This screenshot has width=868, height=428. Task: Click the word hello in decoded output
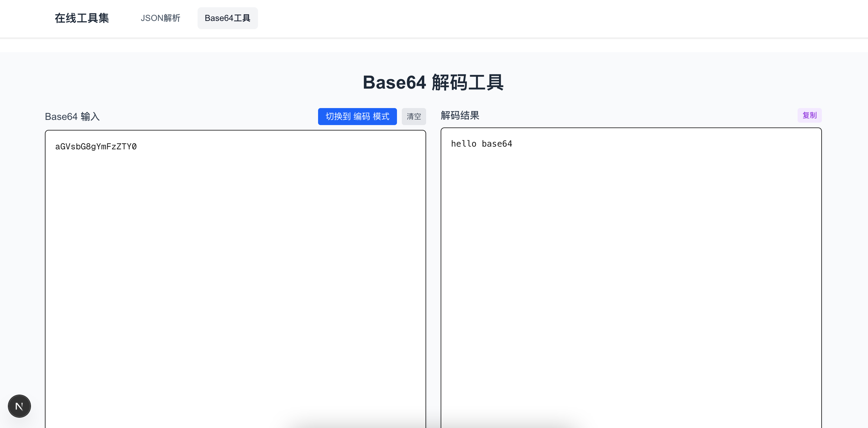(x=463, y=144)
